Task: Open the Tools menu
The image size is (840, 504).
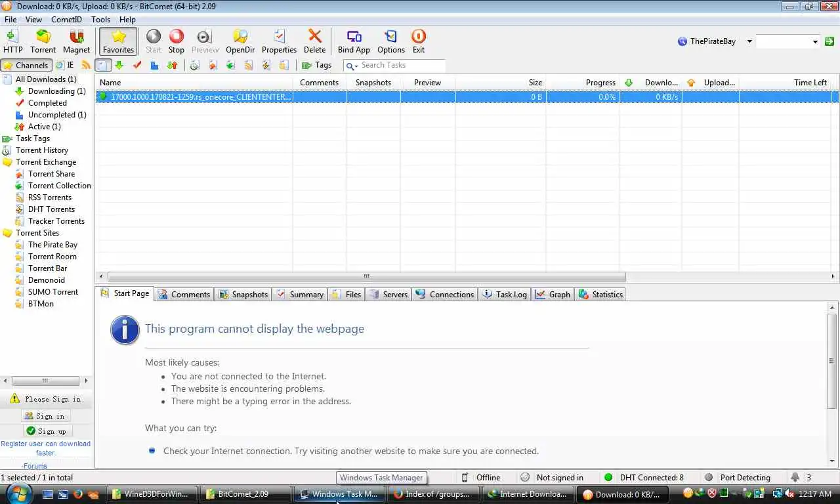Action: coord(100,20)
